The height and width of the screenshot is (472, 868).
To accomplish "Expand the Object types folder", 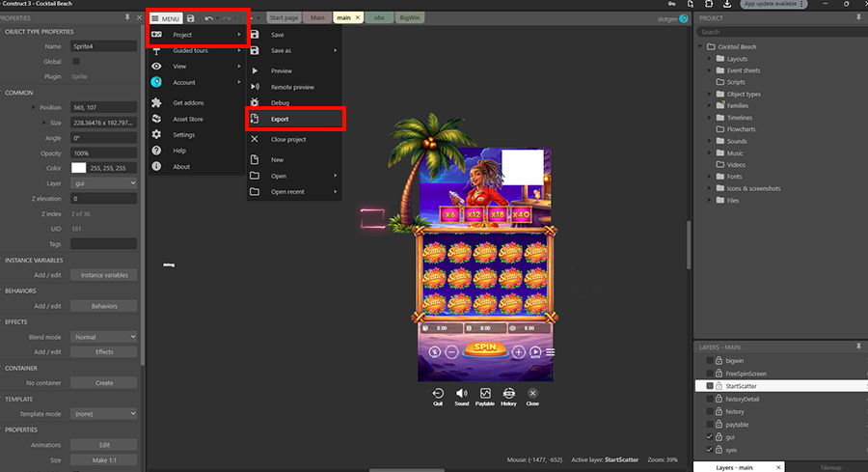I will tap(709, 95).
